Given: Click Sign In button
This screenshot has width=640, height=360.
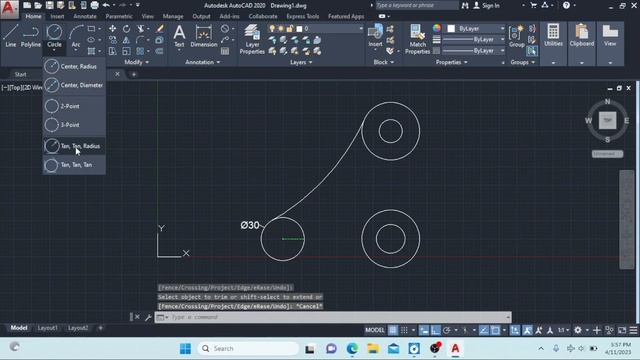Looking at the screenshot, I should tap(487, 5).
